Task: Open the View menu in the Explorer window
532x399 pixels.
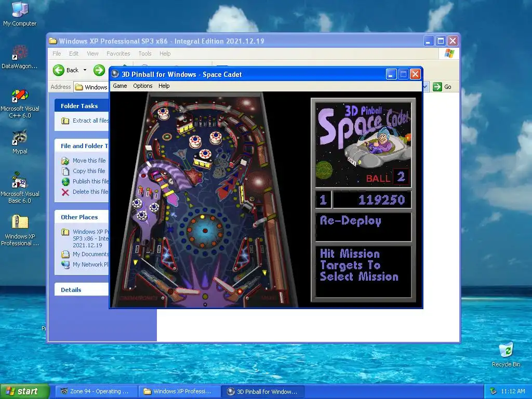Action: [x=92, y=54]
